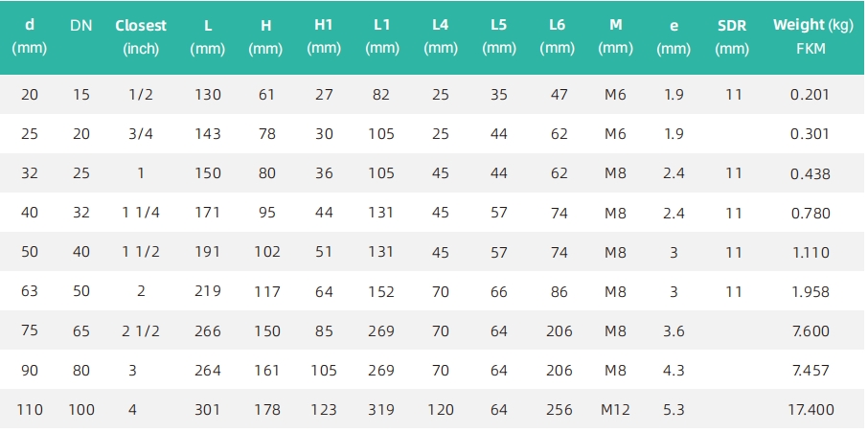Select the L1 value 319
The image size is (868, 432).
381,410
